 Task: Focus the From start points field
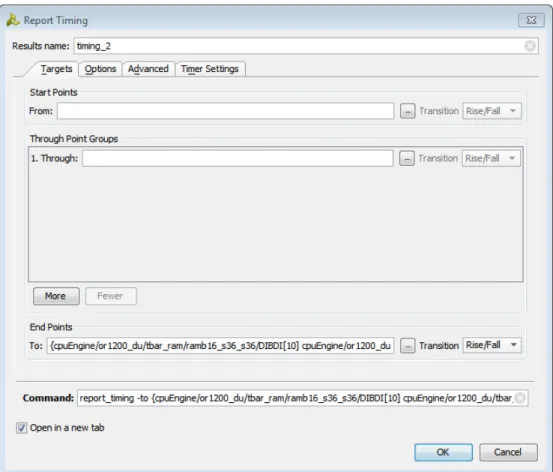(226, 111)
